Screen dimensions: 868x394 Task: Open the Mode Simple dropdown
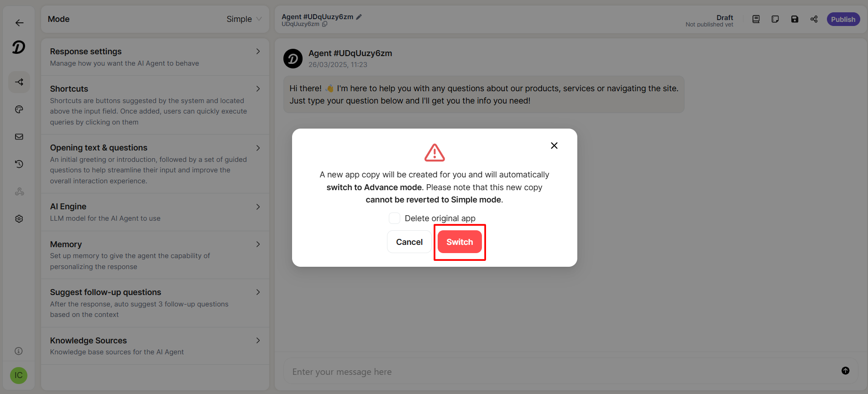244,19
